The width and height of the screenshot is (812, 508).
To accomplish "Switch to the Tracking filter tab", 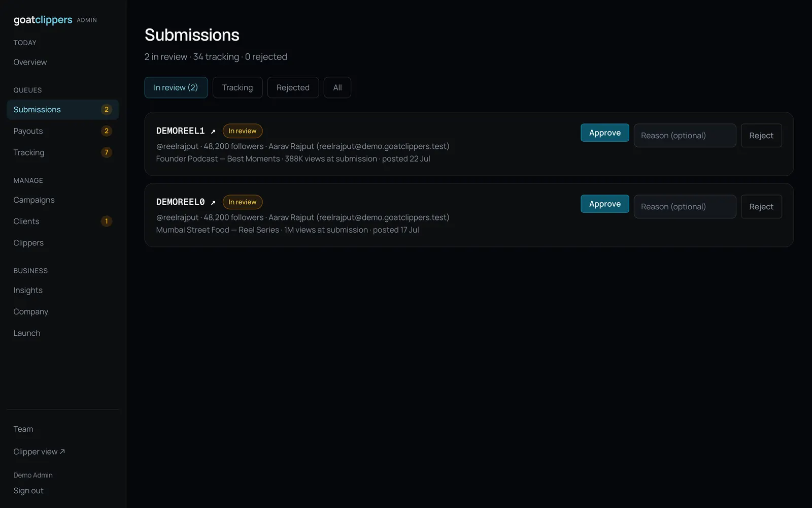I will pyautogui.click(x=238, y=87).
